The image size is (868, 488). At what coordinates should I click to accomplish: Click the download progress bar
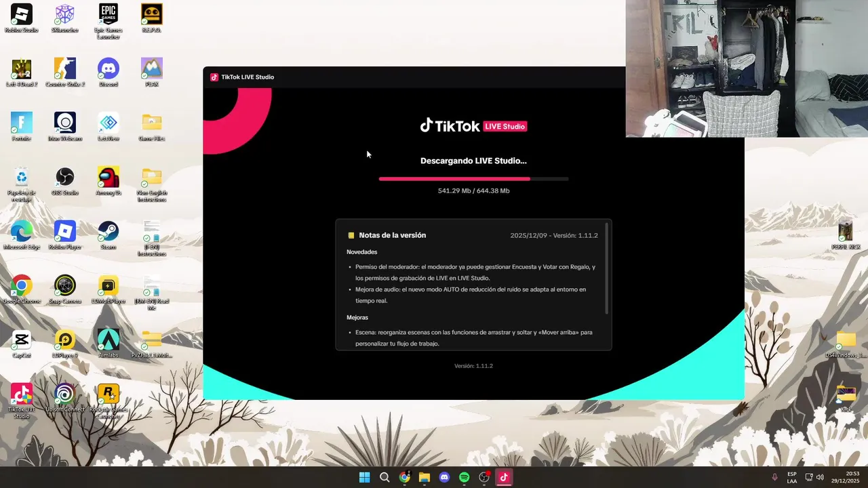(473, 179)
